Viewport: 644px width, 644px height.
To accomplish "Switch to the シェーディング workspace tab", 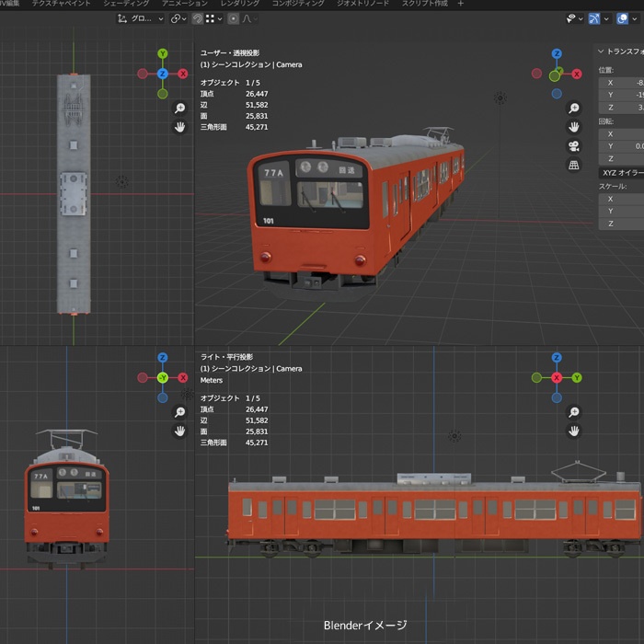I will pos(125,4).
